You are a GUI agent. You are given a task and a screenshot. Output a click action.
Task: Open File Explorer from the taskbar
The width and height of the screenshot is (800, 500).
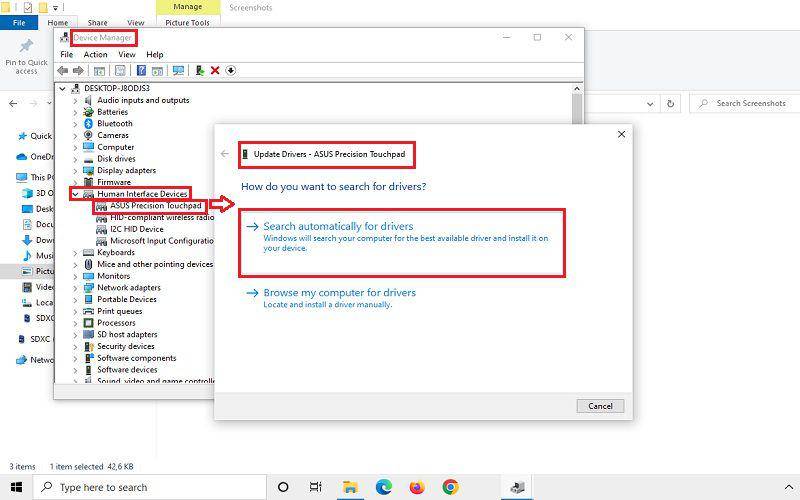tap(350, 487)
